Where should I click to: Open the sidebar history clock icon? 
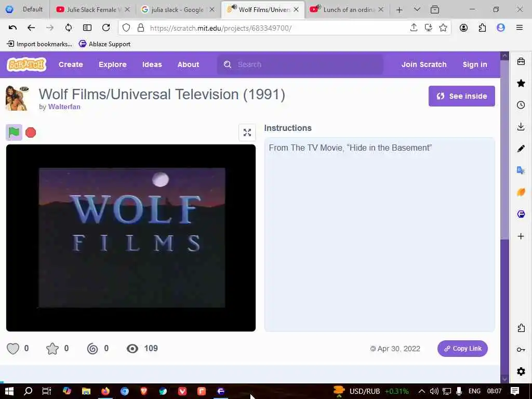pos(521,105)
